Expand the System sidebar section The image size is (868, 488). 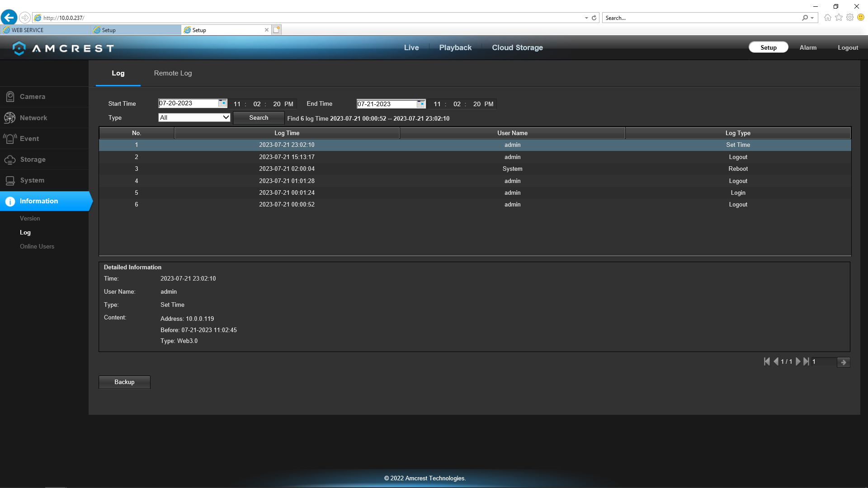coord(44,180)
